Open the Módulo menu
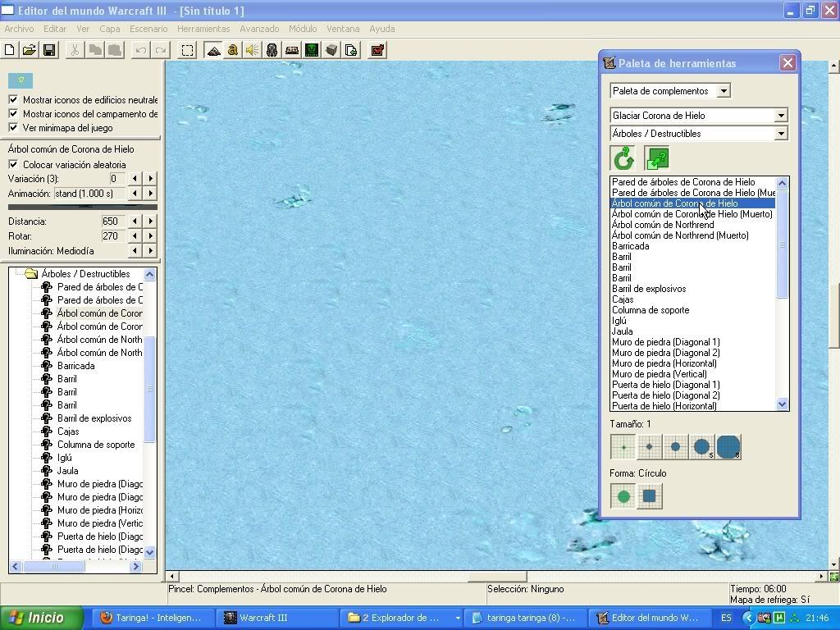Viewport: 840px width, 630px height. pos(303,29)
